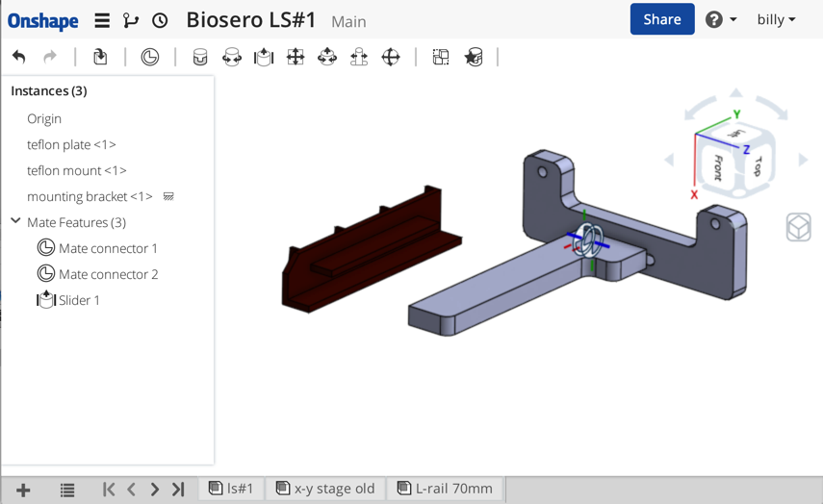This screenshot has width=823, height=504.
Task: Go to next tab arrow
Action: (154, 490)
